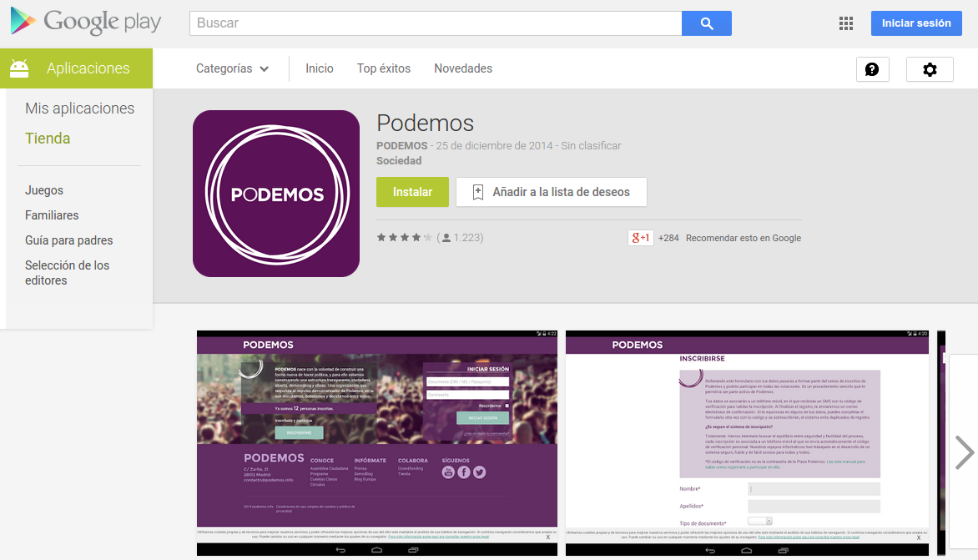Image resolution: width=978 pixels, height=560 pixels.
Task: Expand the Categorías dropdown
Action: (x=232, y=68)
